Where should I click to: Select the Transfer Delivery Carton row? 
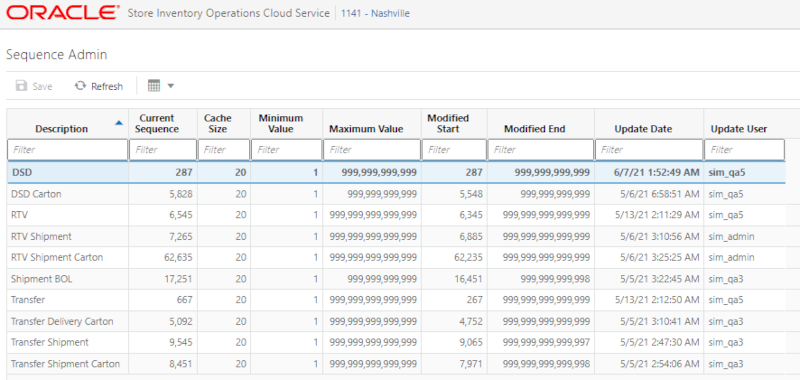395,321
